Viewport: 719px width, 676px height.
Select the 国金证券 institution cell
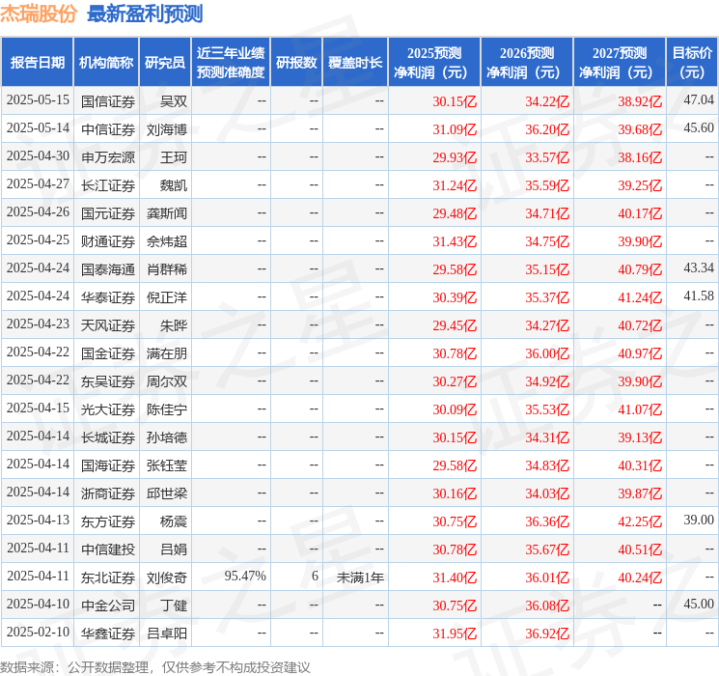coord(108,353)
